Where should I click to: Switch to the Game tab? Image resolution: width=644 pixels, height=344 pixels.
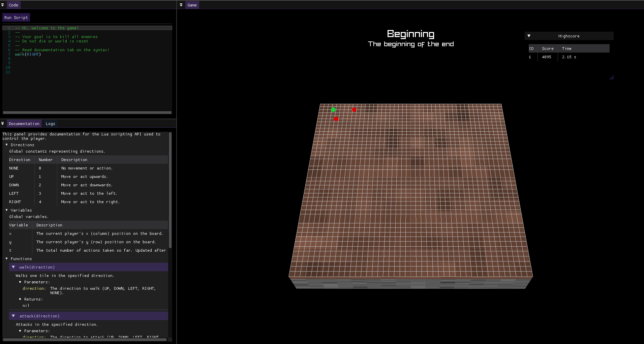tap(192, 5)
